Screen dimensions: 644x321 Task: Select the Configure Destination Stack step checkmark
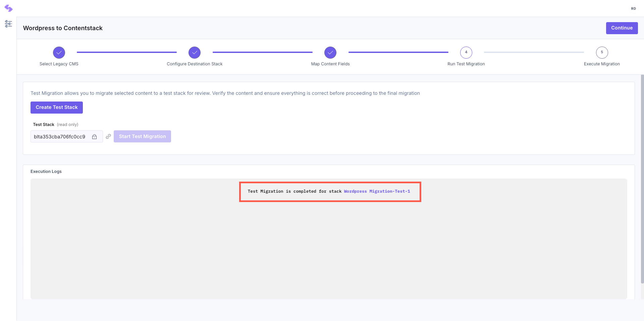pyautogui.click(x=195, y=53)
